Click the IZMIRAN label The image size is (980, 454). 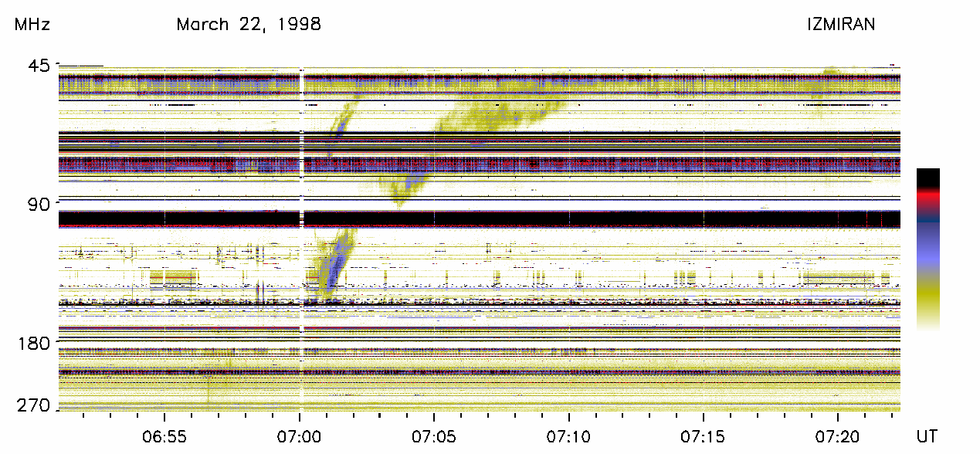click(841, 25)
